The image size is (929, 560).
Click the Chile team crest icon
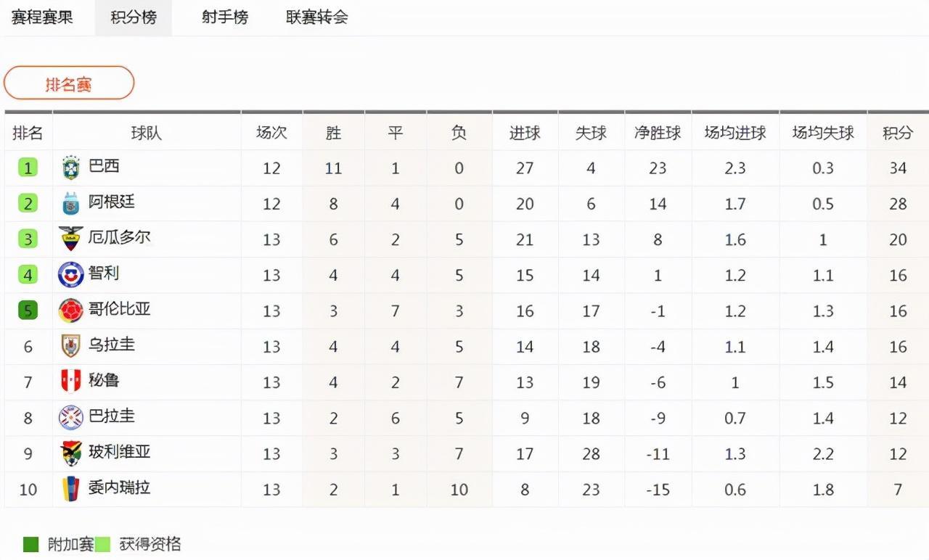click(x=71, y=274)
